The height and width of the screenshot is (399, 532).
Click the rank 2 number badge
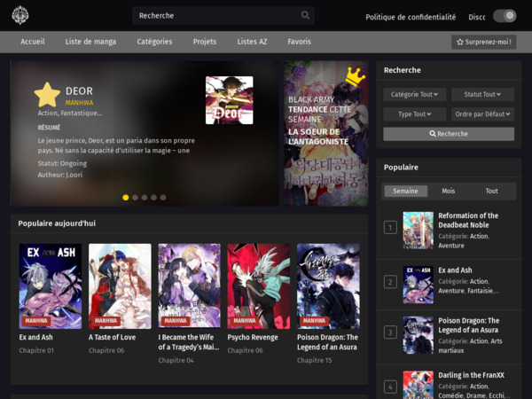(x=390, y=282)
